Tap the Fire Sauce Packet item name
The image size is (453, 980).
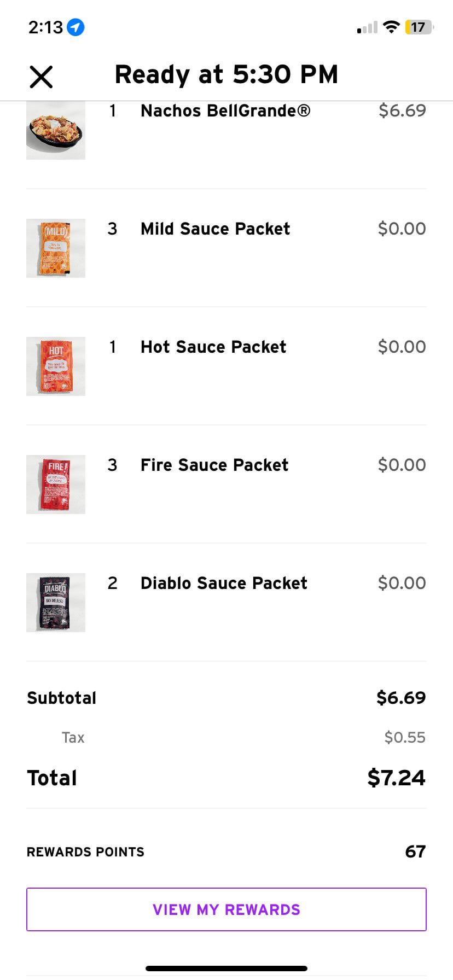coord(214,465)
